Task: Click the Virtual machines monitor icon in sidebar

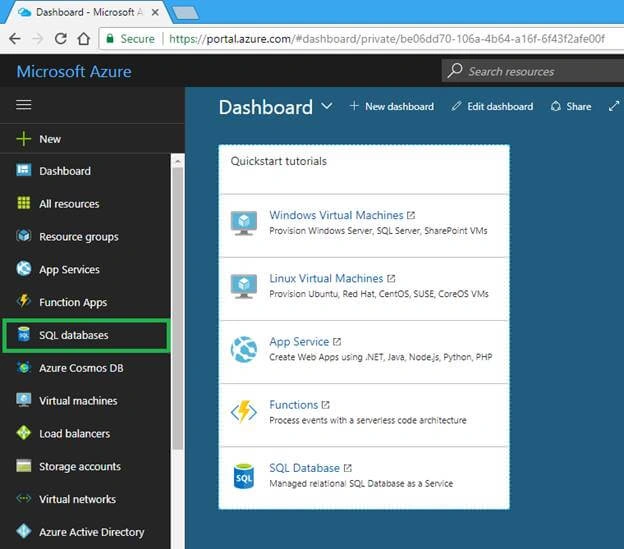Action: [23, 400]
